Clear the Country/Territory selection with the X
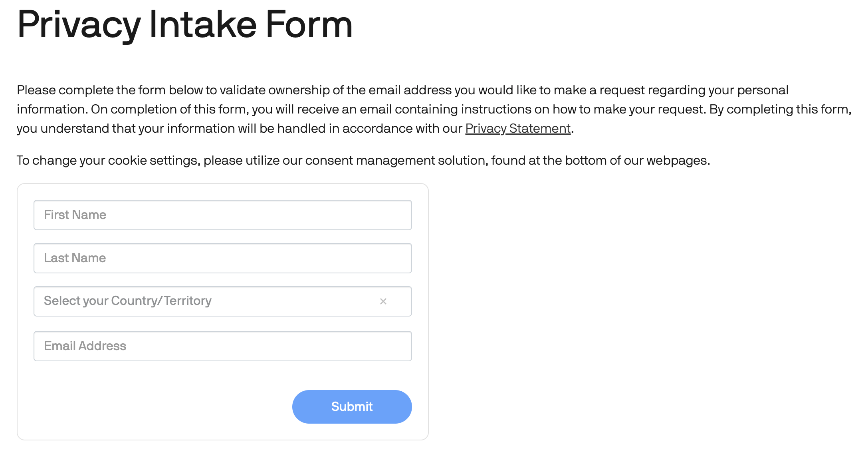The image size is (868, 454). tap(383, 301)
